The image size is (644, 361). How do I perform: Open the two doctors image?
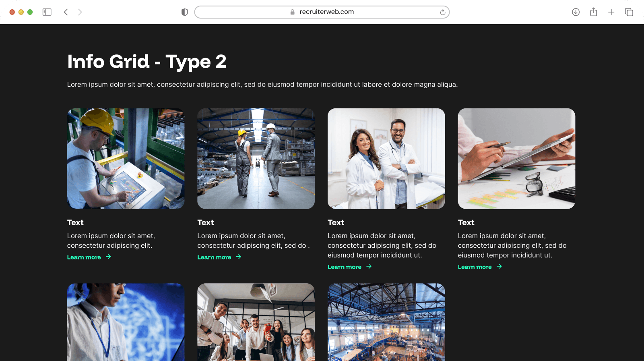386,158
